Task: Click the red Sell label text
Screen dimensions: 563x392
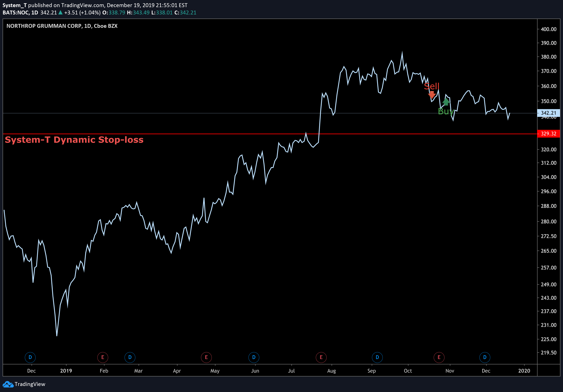Action: [x=432, y=86]
